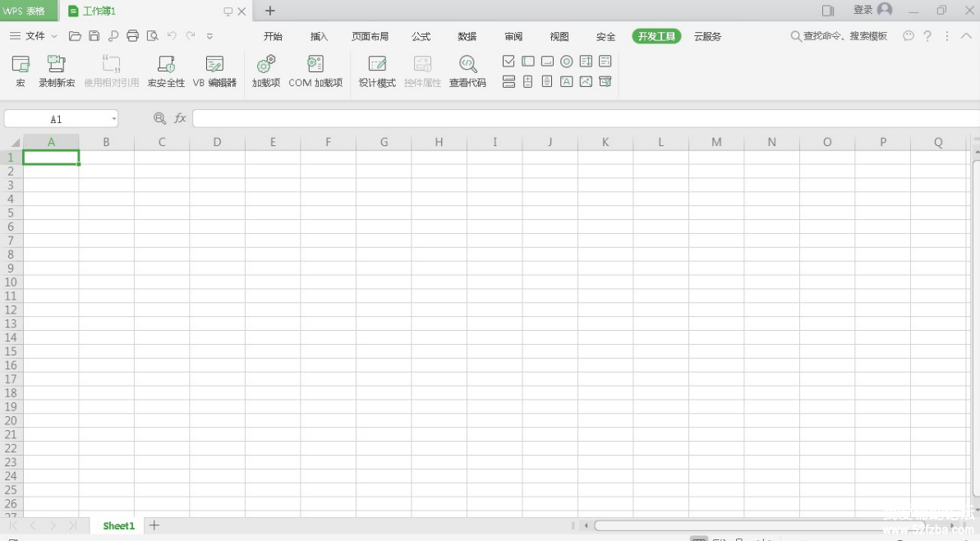Image resolution: width=980 pixels, height=541 pixels.
Task: Click the print icon in quick access bar
Action: click(x=133, y=36)
